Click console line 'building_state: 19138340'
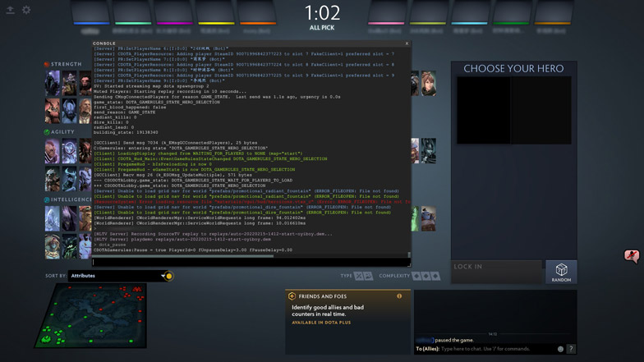The width and height of the screenshot is (644, 362). (x=126, y=133)
